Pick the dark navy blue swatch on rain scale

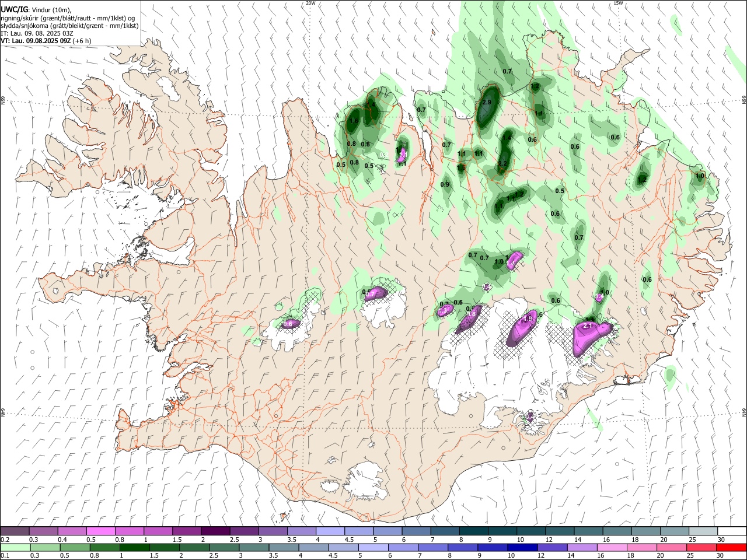522,548
